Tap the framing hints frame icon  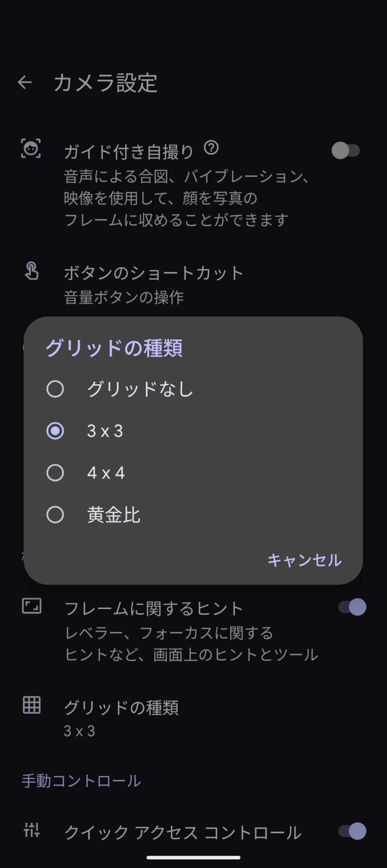[x=32, y=606]
